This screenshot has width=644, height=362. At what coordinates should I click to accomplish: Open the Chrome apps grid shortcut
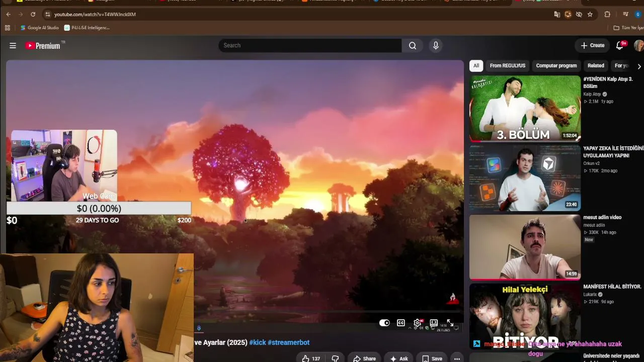point(8,28)
